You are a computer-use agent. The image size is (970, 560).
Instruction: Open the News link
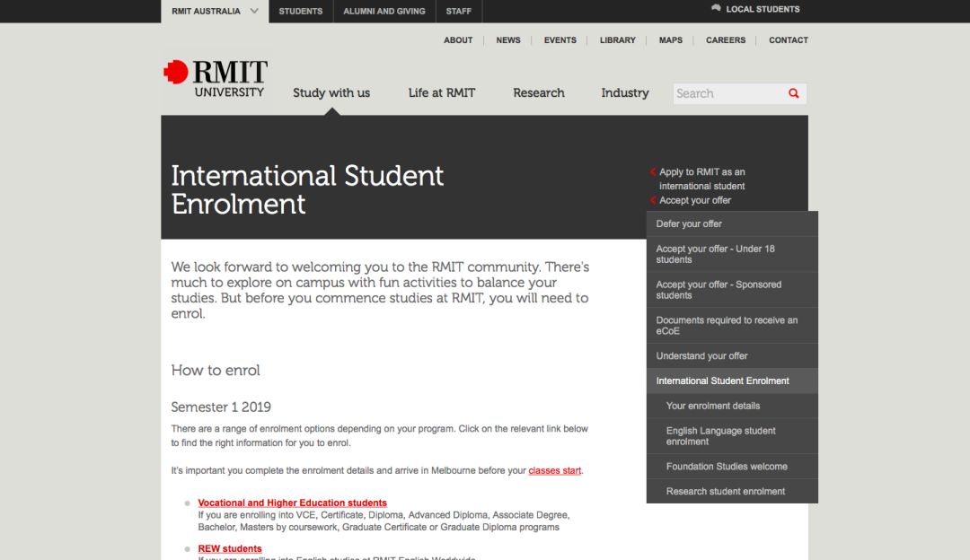(x=507, y=40)
